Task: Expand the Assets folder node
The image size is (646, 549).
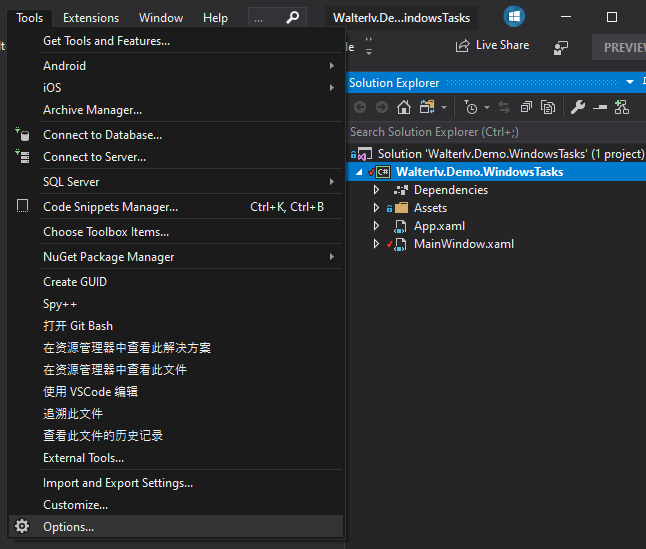Action: tap(376, 208)
